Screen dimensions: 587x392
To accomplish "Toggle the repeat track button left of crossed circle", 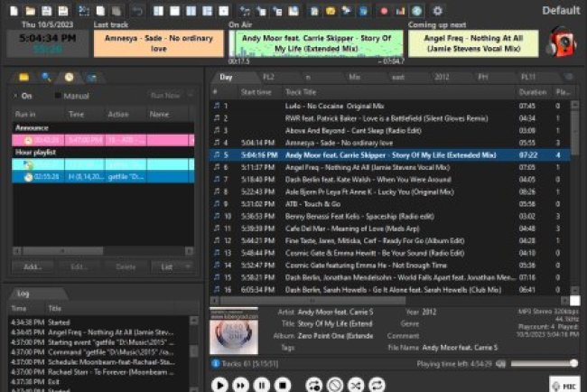I will [314, 385].
